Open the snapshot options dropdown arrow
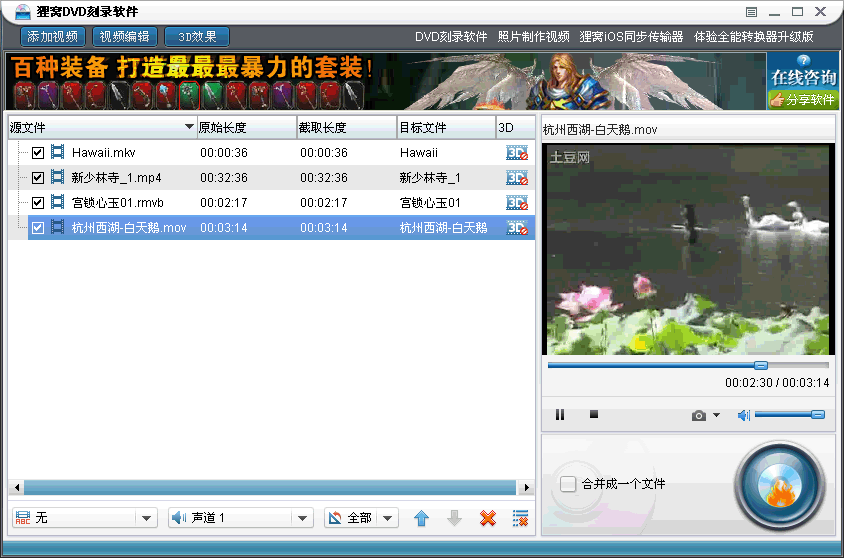Screen dimensions: 844x558 point(716,415)
